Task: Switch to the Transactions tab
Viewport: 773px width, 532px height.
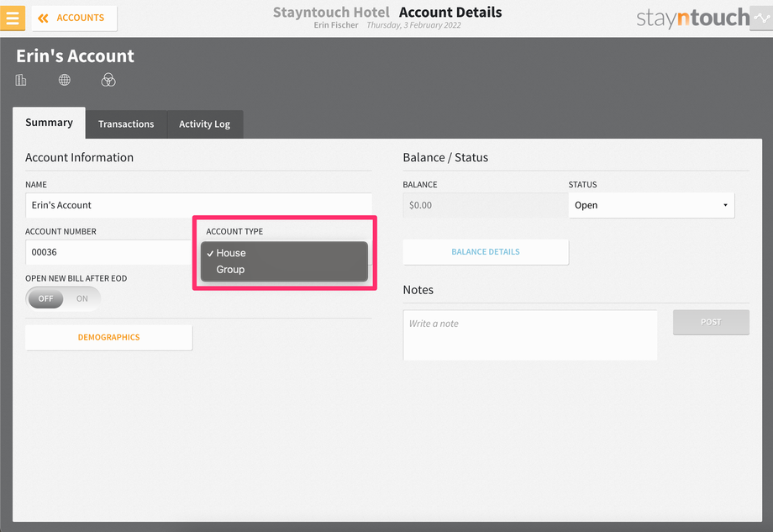Action: coord(126,124)
